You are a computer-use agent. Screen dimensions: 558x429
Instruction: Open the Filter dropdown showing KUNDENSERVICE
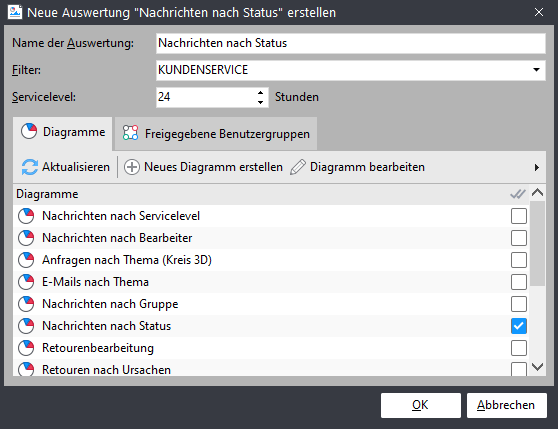351,70
